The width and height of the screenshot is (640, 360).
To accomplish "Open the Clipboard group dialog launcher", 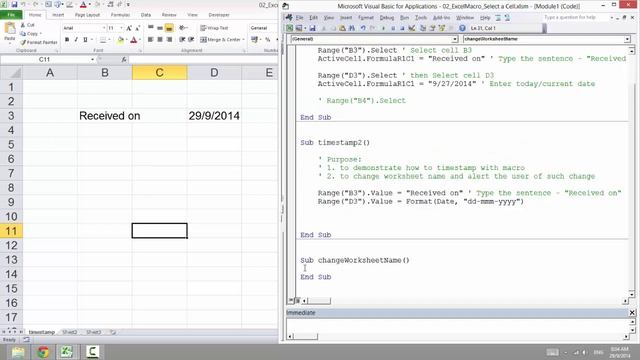I will click(56, 51).
